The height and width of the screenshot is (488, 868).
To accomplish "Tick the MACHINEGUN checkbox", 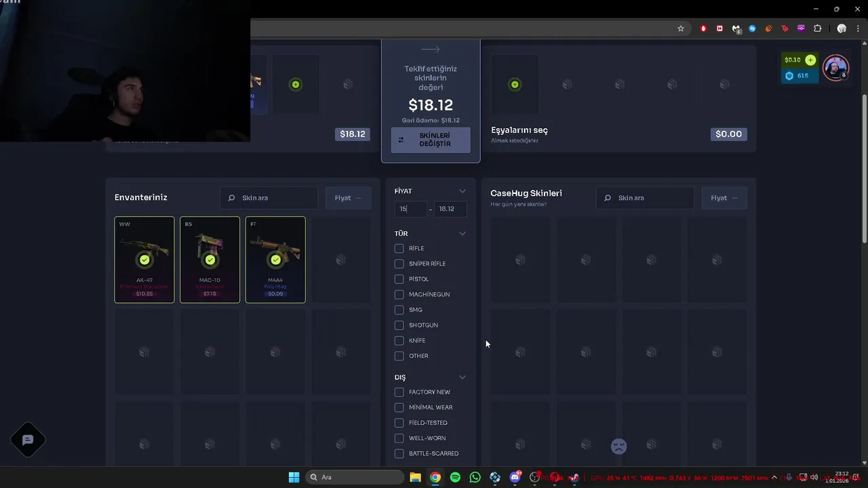I will pyautogui.click(x=399, y=294).
